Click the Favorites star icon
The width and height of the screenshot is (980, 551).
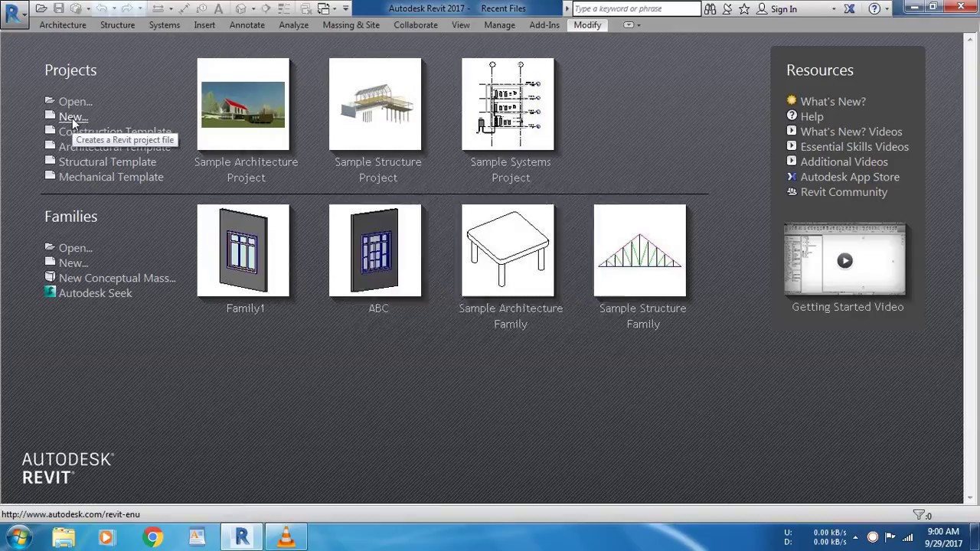point(744,8)
